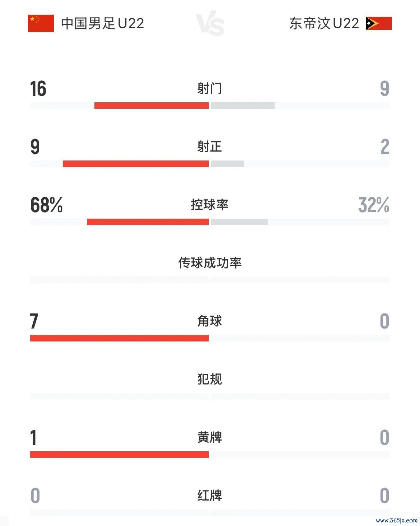420x526 pixels.
Task: Click the VS logo at top center
Action: (210, 24)
